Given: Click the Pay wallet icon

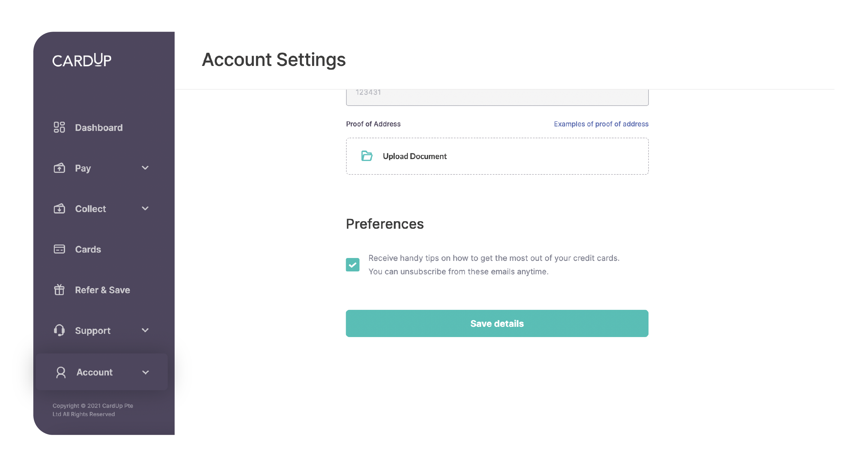Looking at the screenshot, I should [x=59, y=168].
